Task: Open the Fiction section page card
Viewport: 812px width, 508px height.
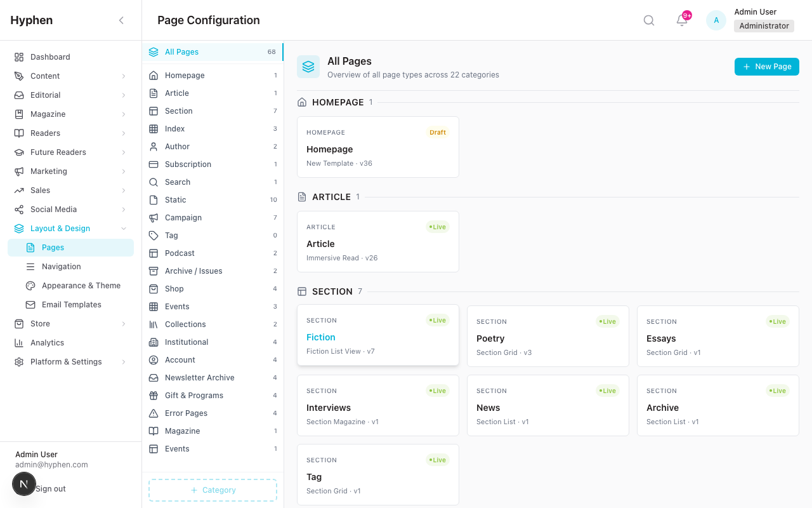Action: tap(377, 335)
